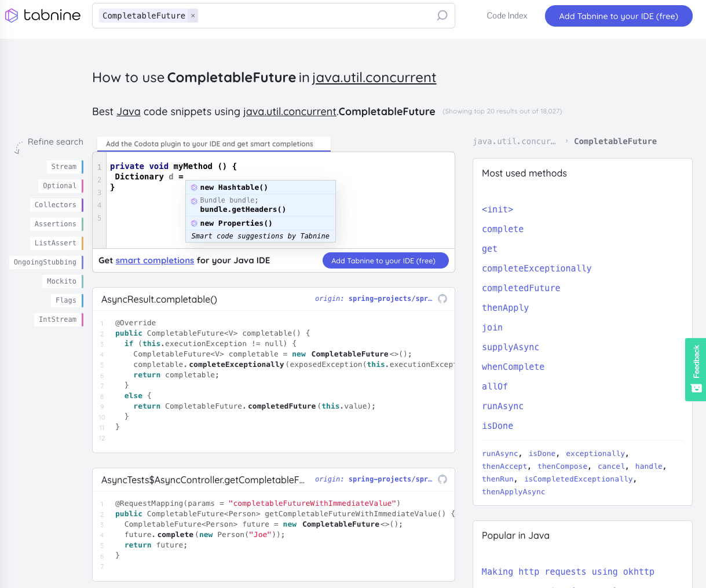Viewport: 706px width, 588px height.
Task: Refine search by IntStream
Action: (x=58, y=319)
